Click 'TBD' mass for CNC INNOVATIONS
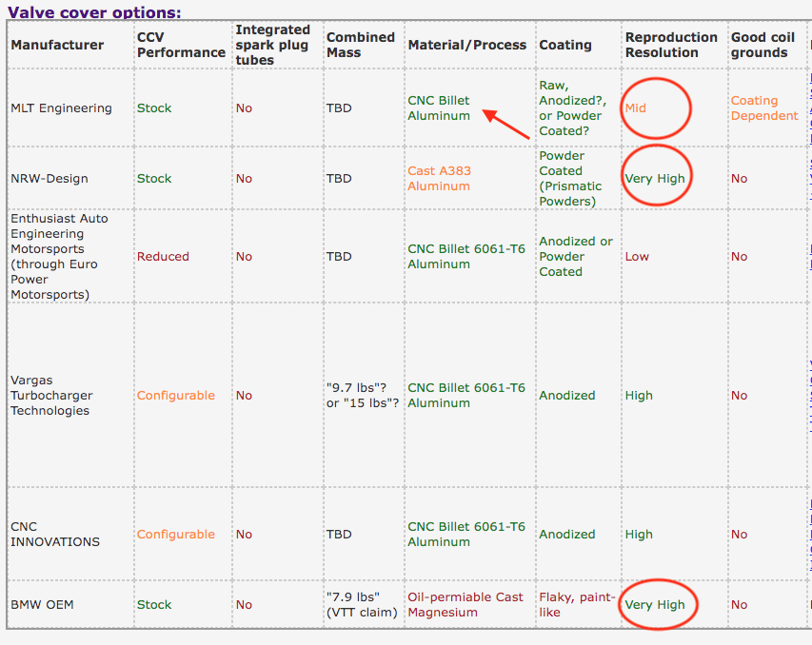812x645 pixels. [x=339, y=535]
